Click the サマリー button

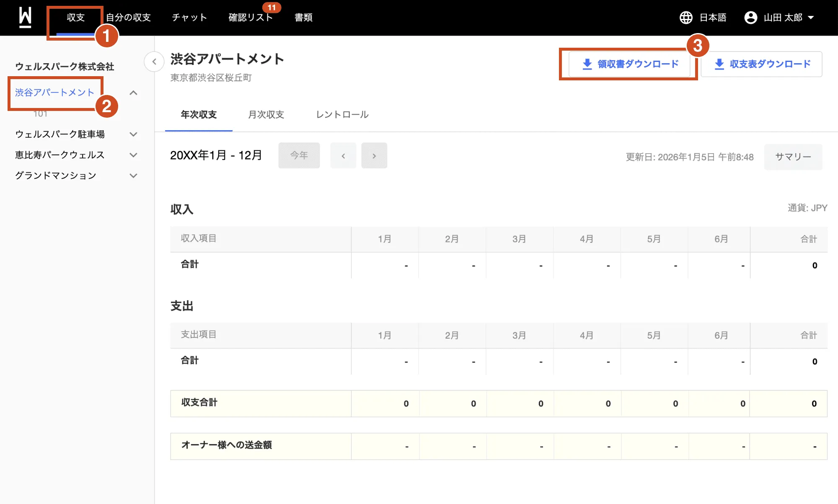pyautogui.click(x=793, y=157)
